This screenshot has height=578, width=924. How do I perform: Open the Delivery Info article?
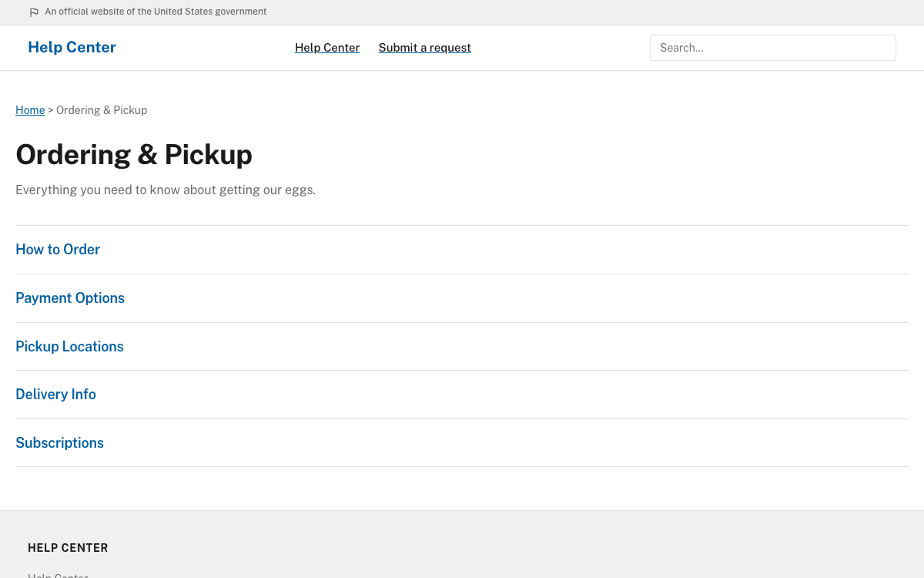[55, 395]
